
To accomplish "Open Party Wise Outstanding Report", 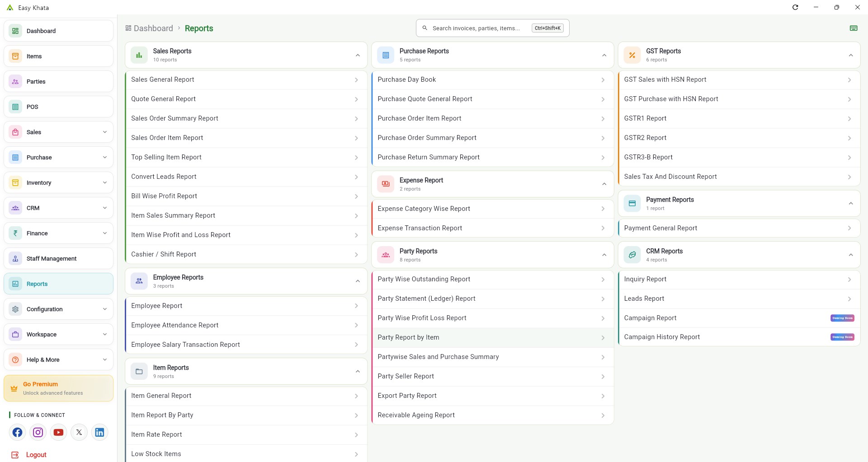I will point(492,279).
